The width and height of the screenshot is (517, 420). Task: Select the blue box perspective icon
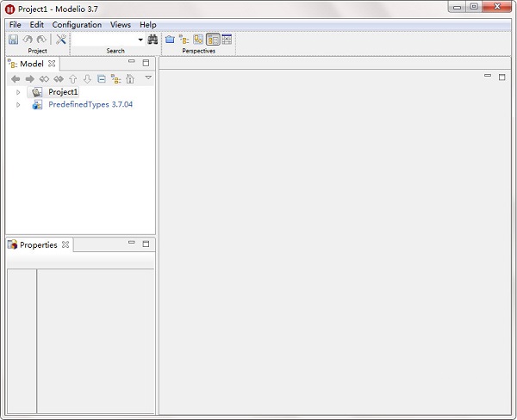[170, 40]
